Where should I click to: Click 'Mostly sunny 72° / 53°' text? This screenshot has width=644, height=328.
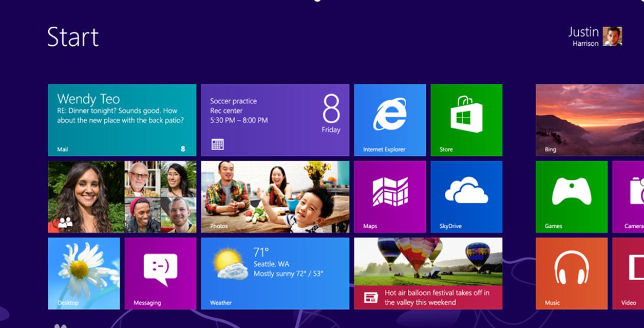coord(288,274)
